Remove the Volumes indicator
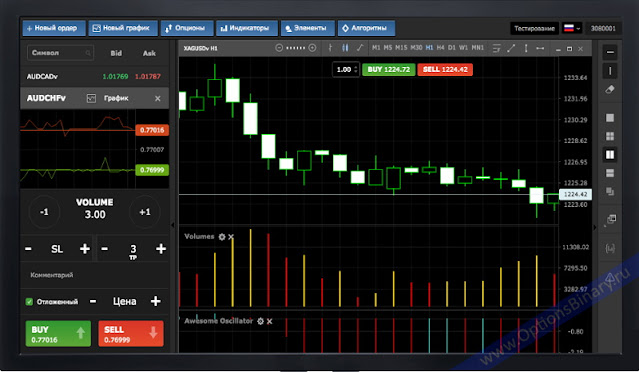 [x=231, y=237]
